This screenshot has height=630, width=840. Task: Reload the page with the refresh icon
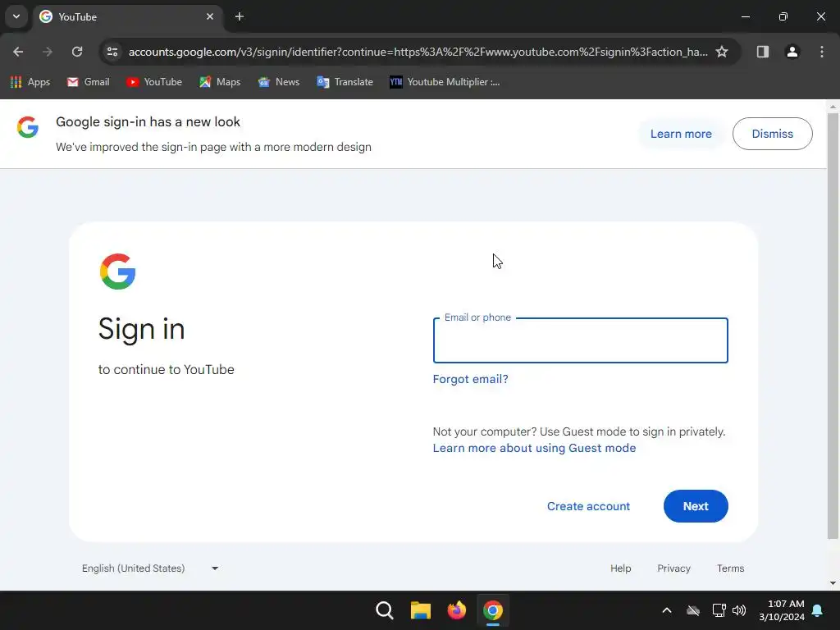(77, 52)
